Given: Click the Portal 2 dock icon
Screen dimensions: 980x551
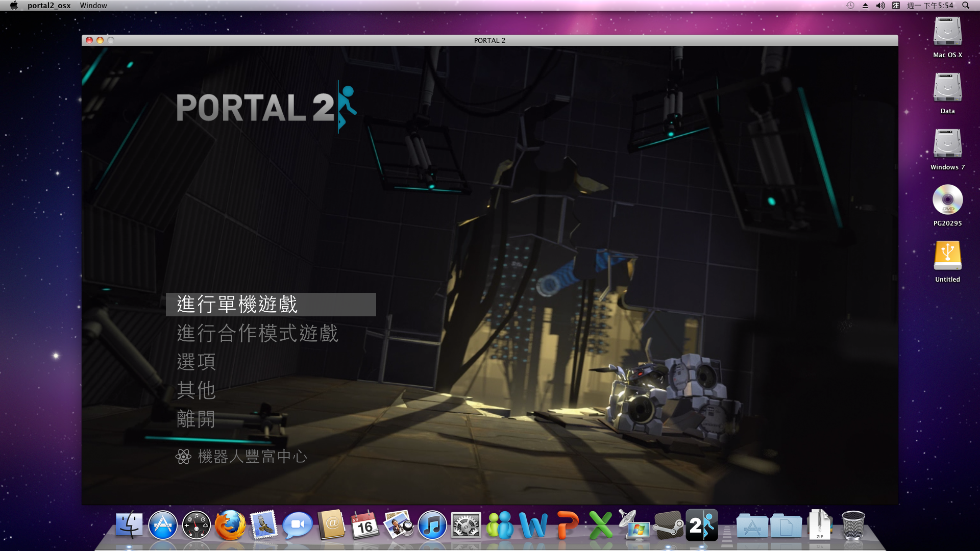Looking at the screenshot, I should [702, 525].
